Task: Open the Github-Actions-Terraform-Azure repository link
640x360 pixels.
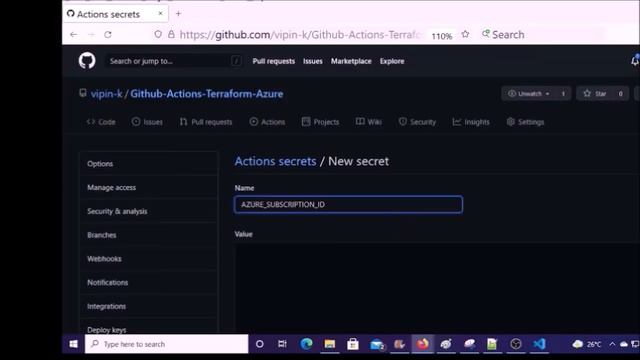Action: pyautogui.click(x=207, y=94)
